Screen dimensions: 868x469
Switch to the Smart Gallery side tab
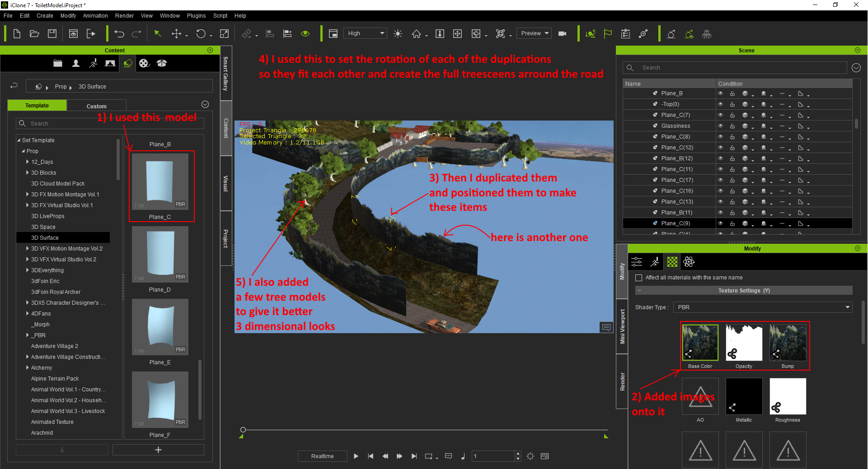pos(226,74)
